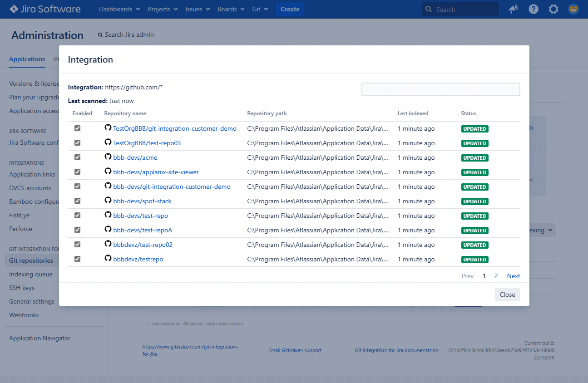Open the Git menu in navigation bar

[260, 9]
